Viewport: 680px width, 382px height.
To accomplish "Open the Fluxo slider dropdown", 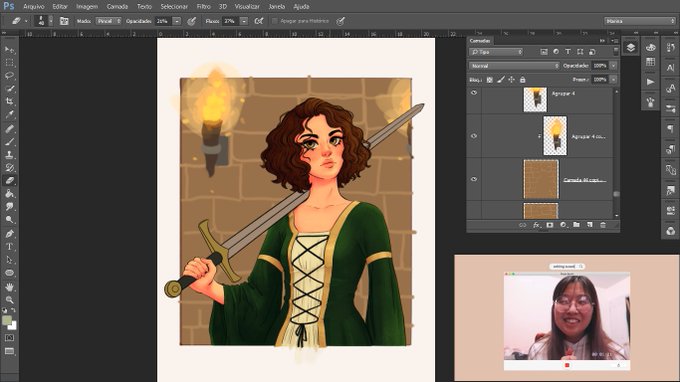I will coord(244,21).
